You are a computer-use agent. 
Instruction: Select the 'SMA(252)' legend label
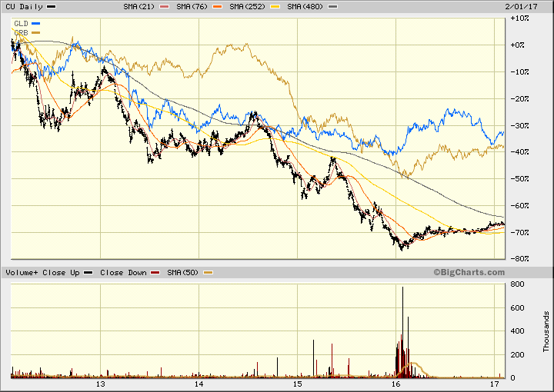[x=247, y=7]
